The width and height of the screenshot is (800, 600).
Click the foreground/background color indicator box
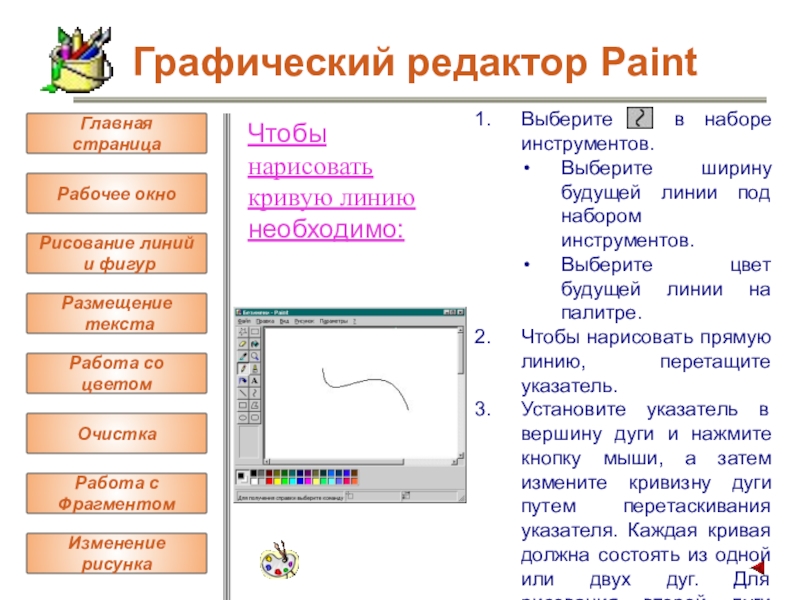pos(242,477)
